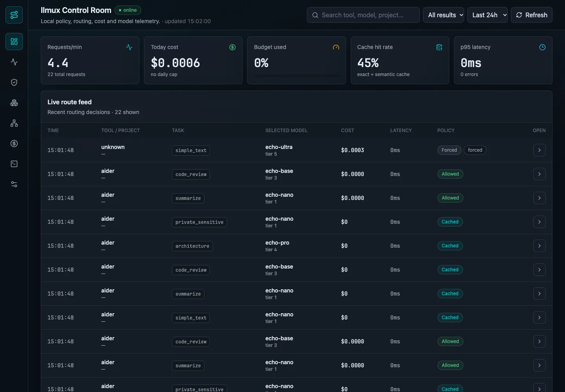Click simple_text tag in the unknown row

click(x=191, y=151)
